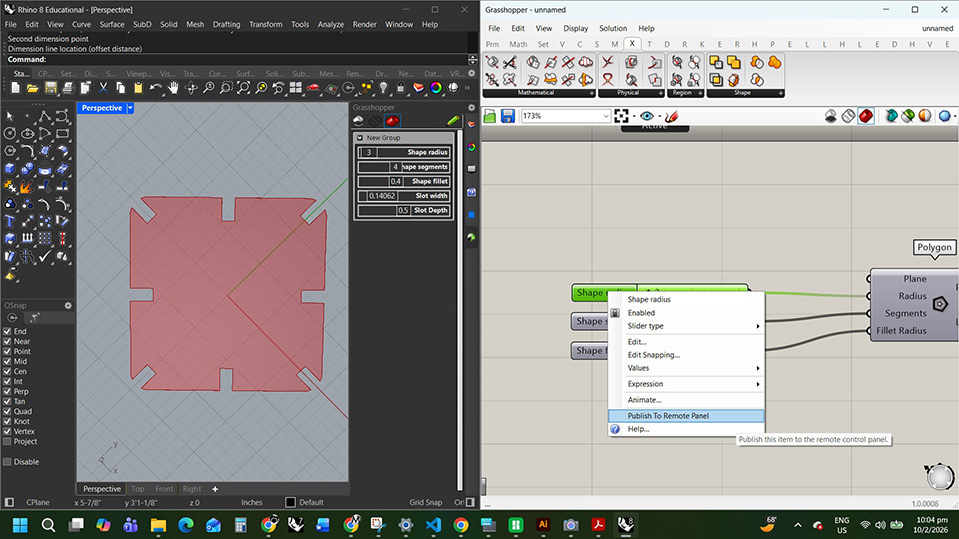Click the green pencil icon in Grasshopper panel

tap(453, 120)
